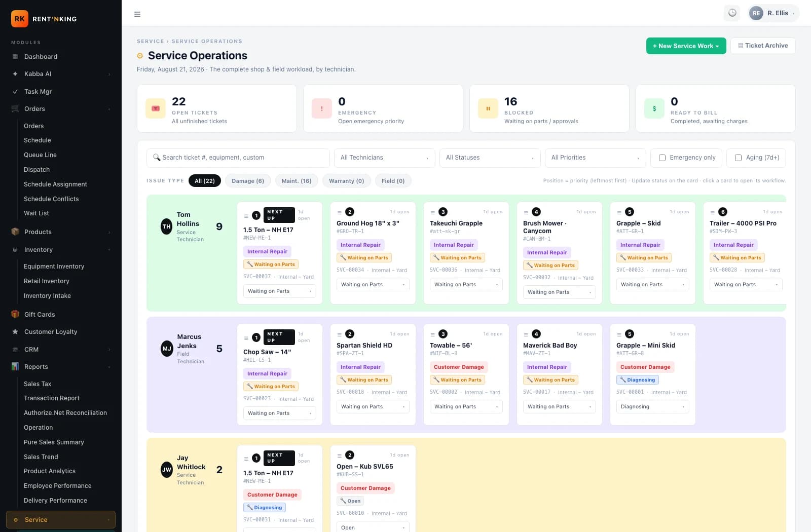Image resolution: width=811 pixels, height=532 pixels.
Task: Click the RE user avatar
Action: point(756,13)
